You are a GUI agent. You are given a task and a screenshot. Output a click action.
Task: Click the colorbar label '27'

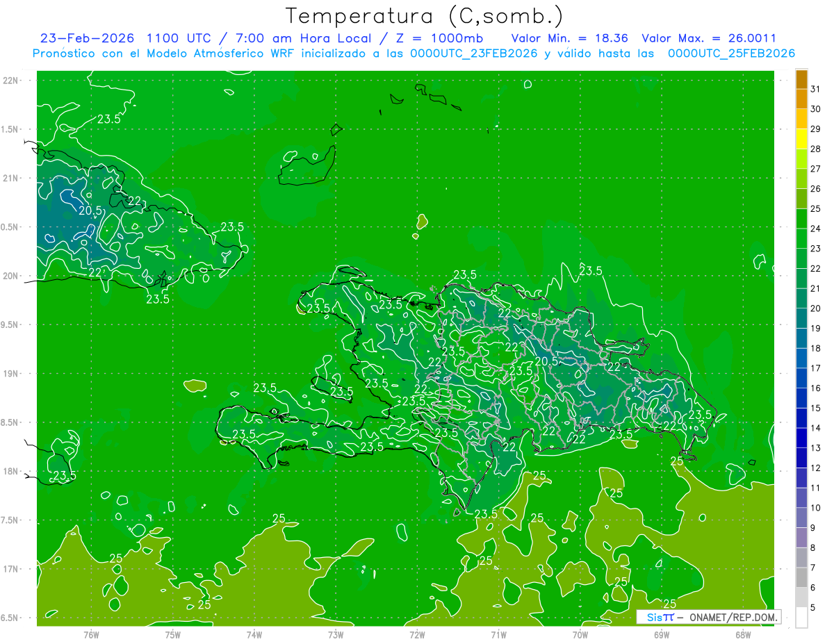pos(816,169)
